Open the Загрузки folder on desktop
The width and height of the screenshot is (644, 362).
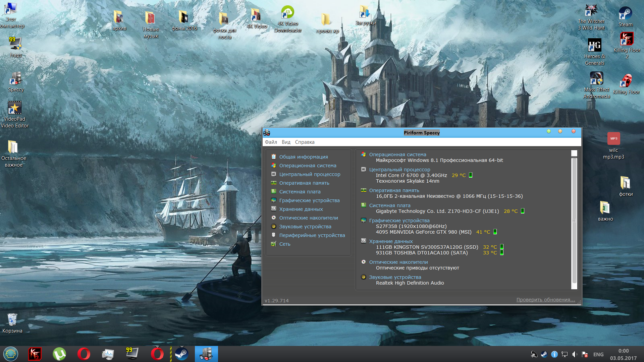click(x=365, y=16)
